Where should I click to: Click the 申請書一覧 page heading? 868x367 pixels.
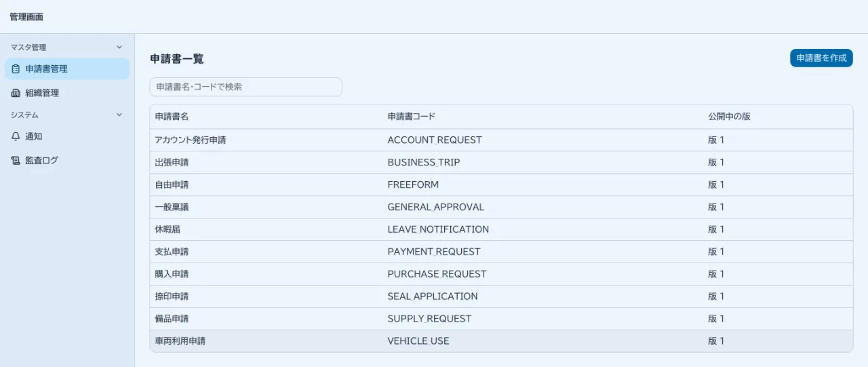click(x=177, y=59)
